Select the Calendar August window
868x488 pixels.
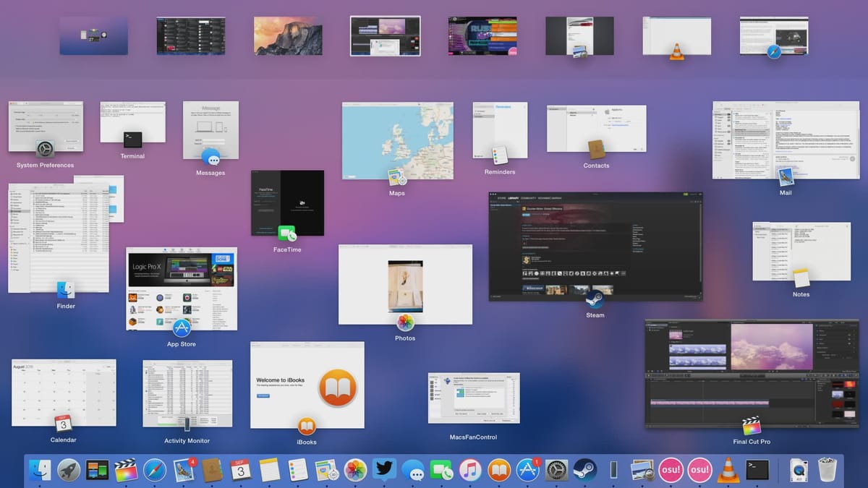tap(63, 393)
